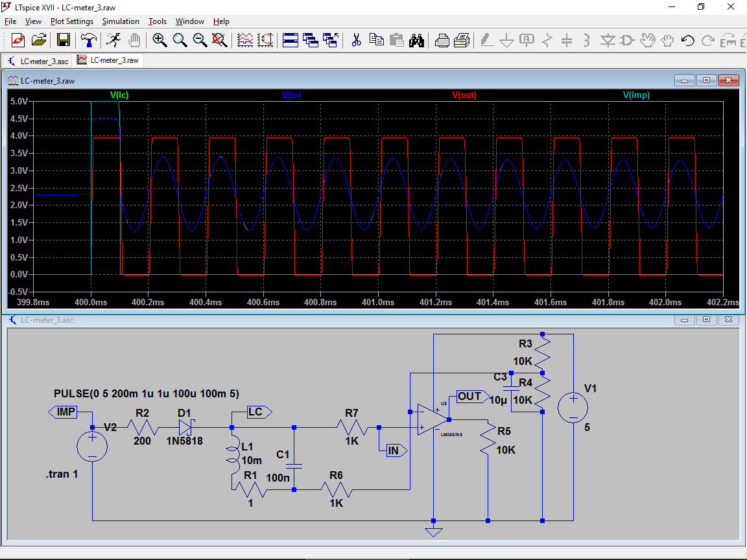Click the Copy icon in toolbar
Screen dimensions: 747x560
pyautogui.click(x=376, y=41)
